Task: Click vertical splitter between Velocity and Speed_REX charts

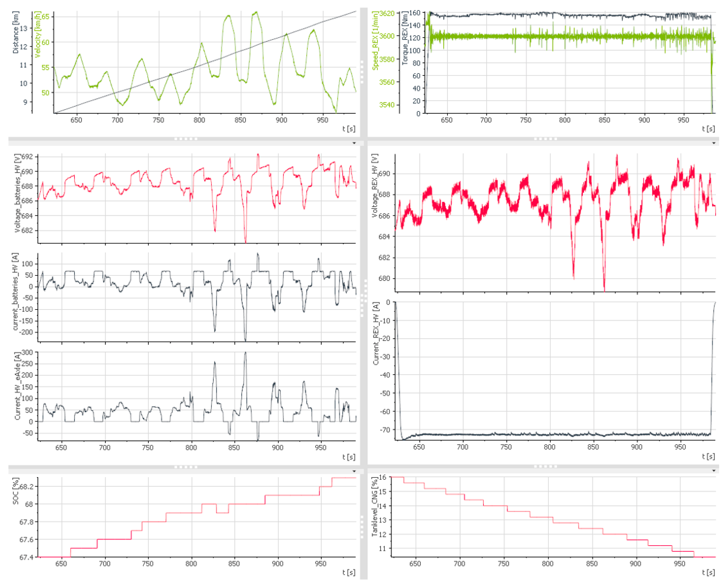Action: point(362,72)
